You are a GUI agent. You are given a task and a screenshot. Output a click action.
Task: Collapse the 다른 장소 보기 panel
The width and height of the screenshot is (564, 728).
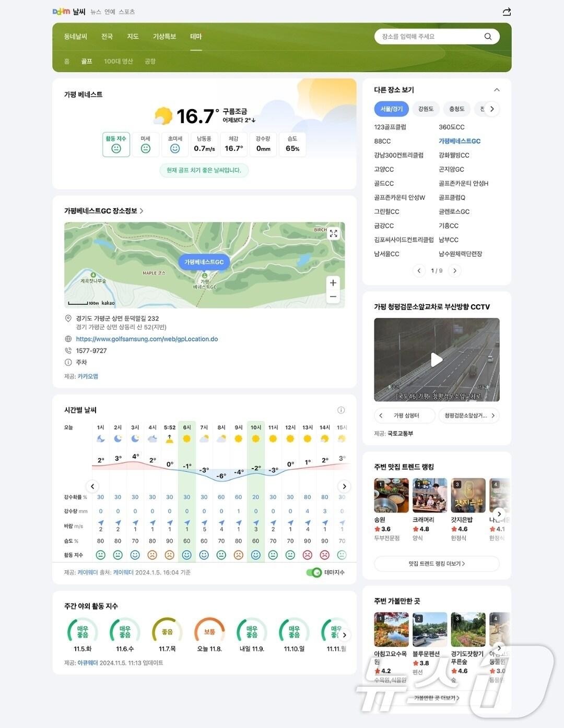[497, 90]
